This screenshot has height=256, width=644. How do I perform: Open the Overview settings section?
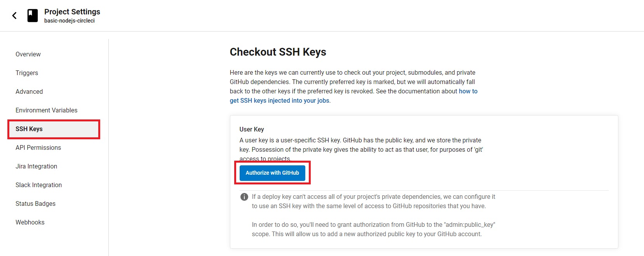(x=28, y=54)
